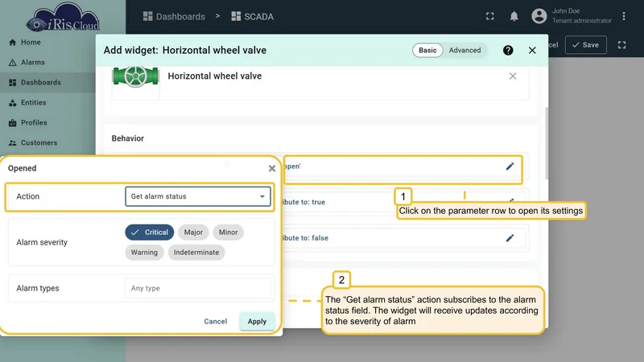Click the Customers people icon
Image resolution: width=644 pixels, height=362 pixels.
click(x=12, y=143)
